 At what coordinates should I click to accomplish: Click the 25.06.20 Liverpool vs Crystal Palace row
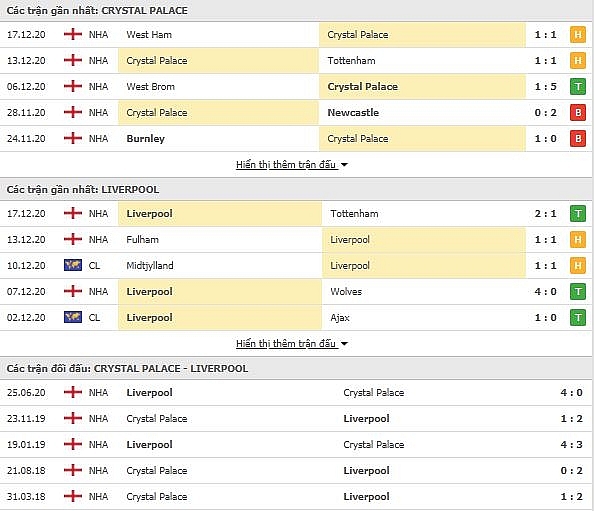tap(297, 393)
